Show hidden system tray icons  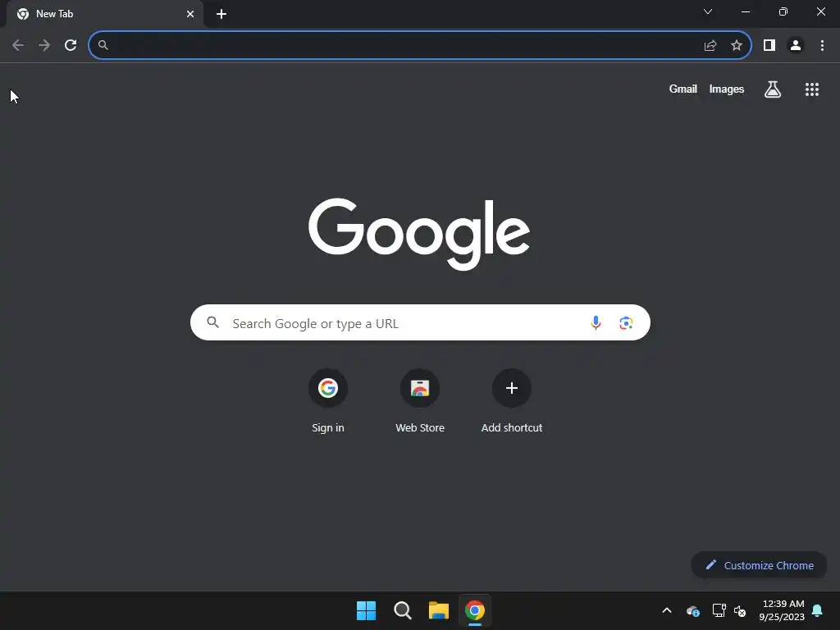[x=667, y=610]
